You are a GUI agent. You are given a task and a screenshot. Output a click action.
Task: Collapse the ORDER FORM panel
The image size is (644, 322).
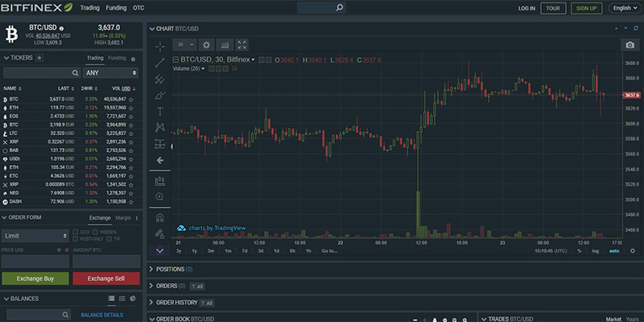(x=5, y=217)
